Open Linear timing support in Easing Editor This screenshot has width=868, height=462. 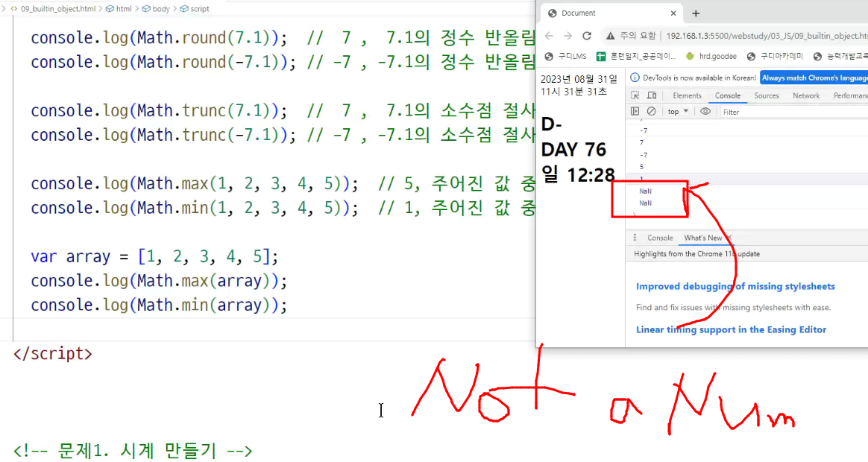731,329
